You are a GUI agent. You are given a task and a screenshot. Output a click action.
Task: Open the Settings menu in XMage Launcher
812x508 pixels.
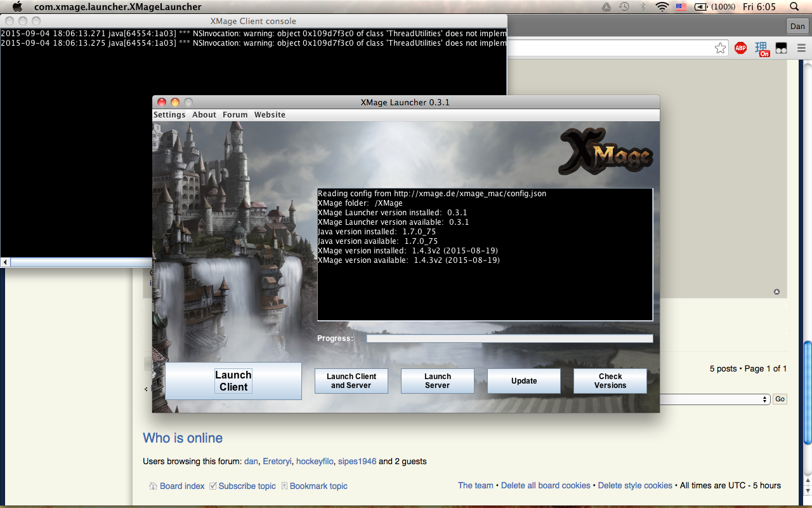tap(169, 115)
